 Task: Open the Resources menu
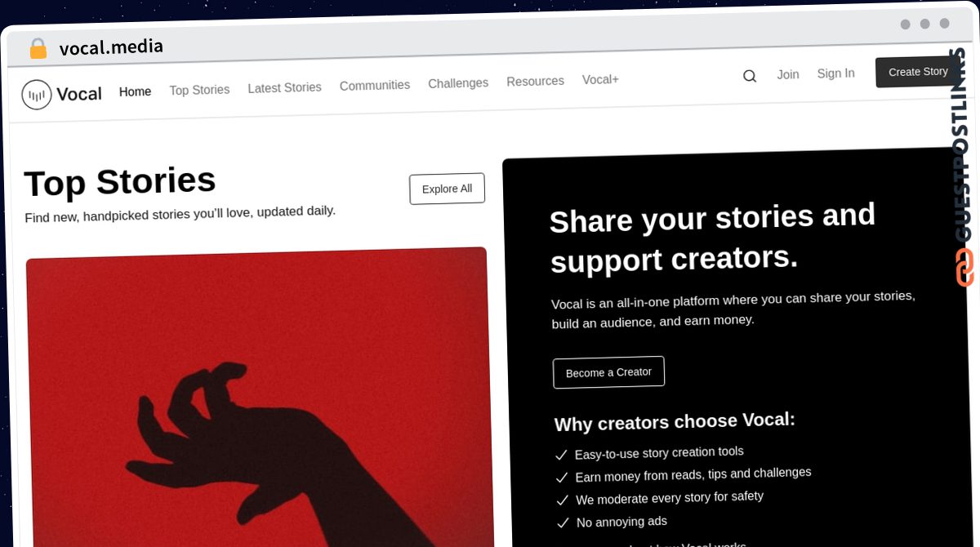535,81
